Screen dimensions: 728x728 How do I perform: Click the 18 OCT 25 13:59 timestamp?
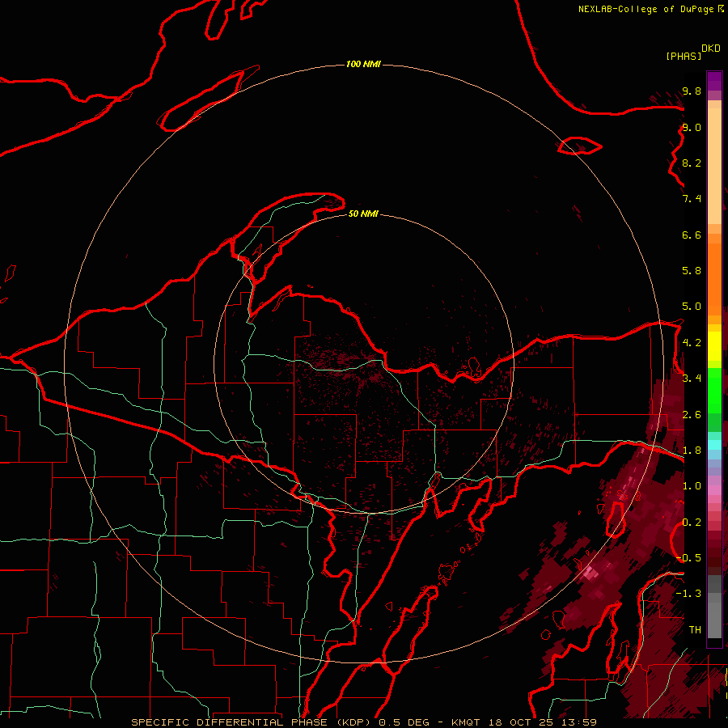point(544,722)
